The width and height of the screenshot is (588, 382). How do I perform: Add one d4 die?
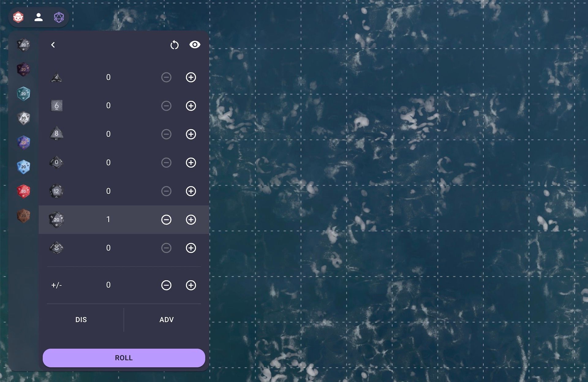coord(191,77)
